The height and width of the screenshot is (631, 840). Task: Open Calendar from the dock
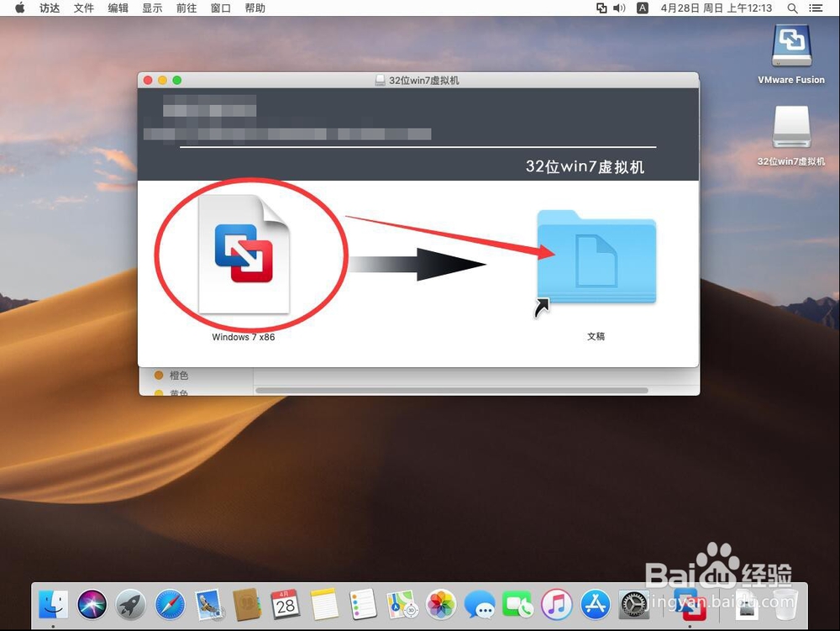[x=286, y=605]
